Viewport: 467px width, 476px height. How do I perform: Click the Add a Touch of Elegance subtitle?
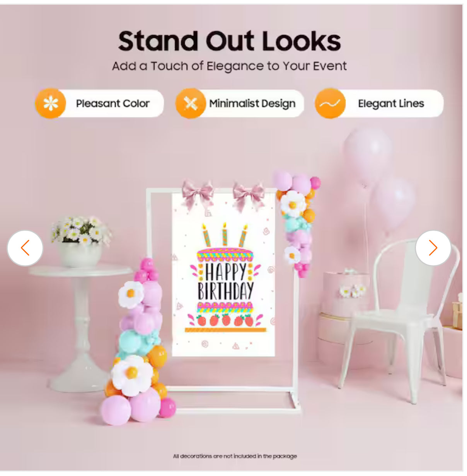point(229,66)
